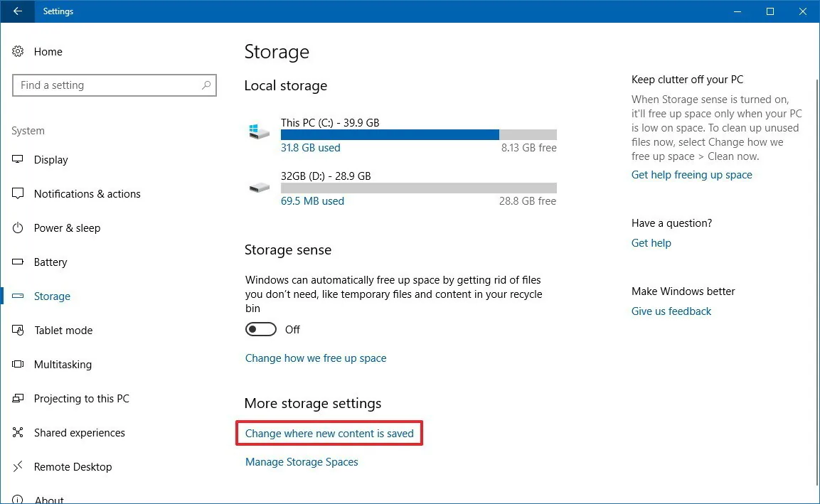
Task: Open Multitasking settings
Action: click(63, 365)
